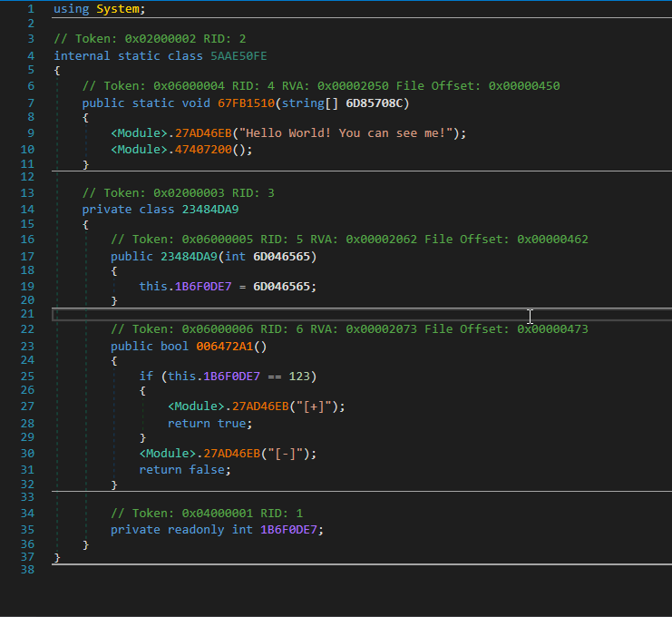This screenshot has width=672, height=617.
Task: Select the parameter 6D85708C
Action: [x=378, y=103]
